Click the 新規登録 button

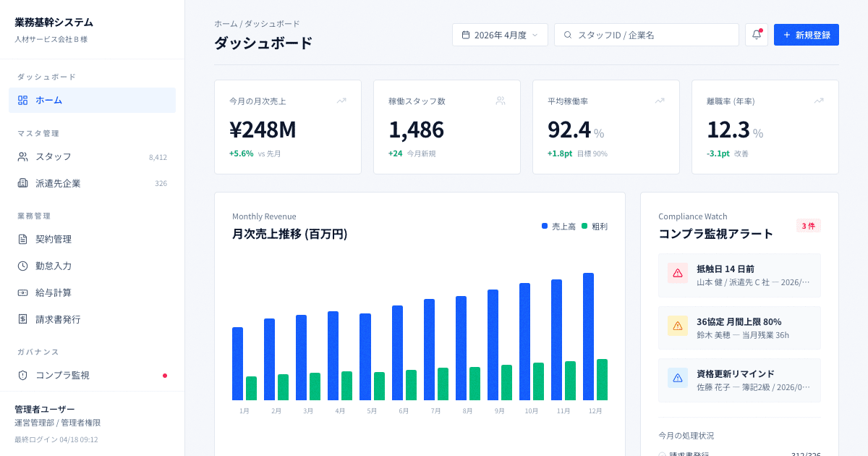pyautogui.click(x=806, y=34)
